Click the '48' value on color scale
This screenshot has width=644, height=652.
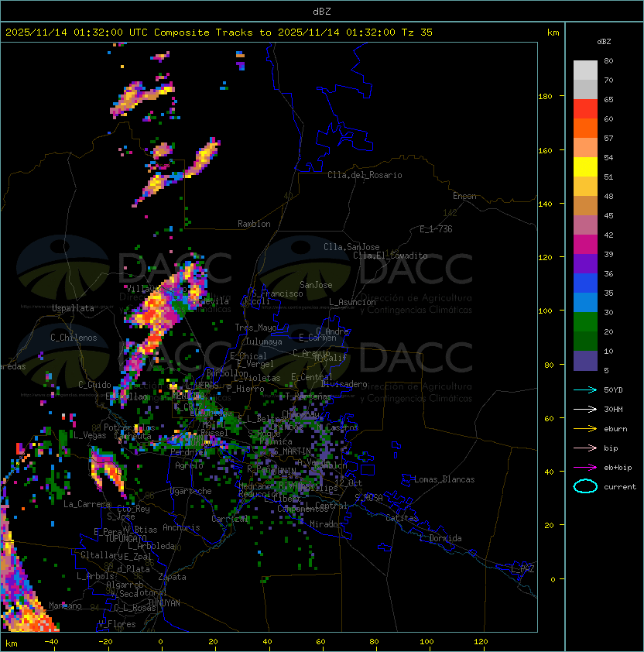coord(608,196)
